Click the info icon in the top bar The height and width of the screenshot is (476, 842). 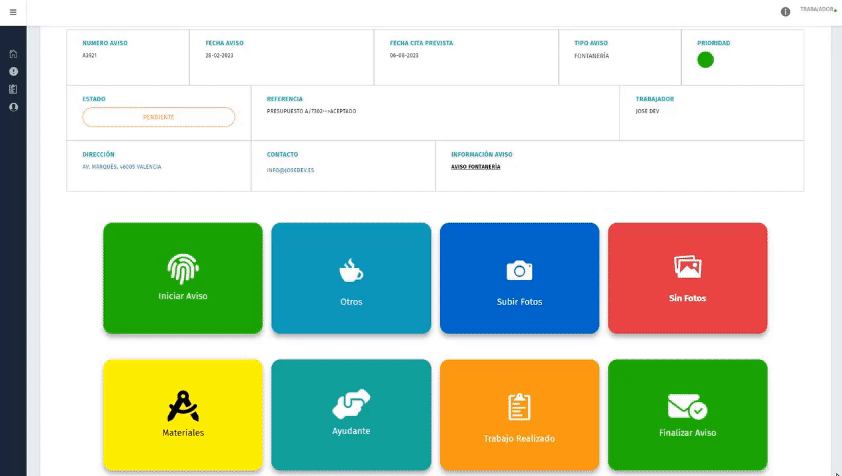tap(785, 12)
